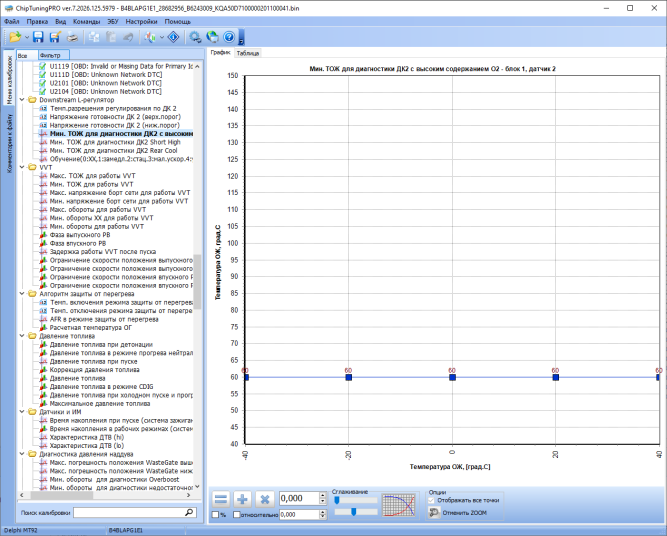Image resolution: width=667 pixels, height=536 pixels.
Task: Click the lower Сглаживание slider
Action: pos(356,512)
